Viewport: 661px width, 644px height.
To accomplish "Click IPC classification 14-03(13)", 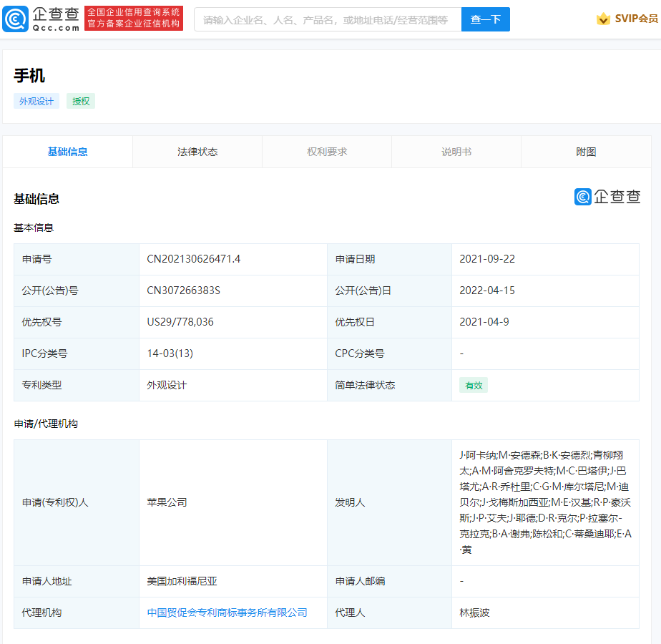I will click(170, 353).
